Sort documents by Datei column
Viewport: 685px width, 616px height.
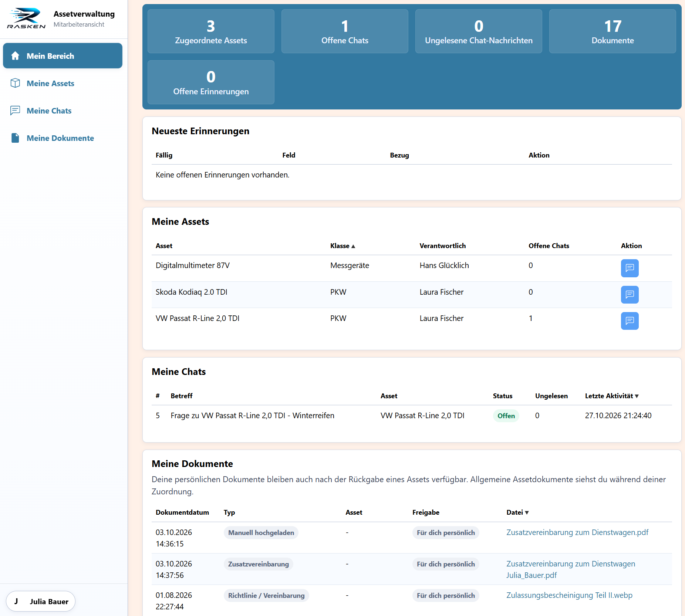(x=517, y=512)
